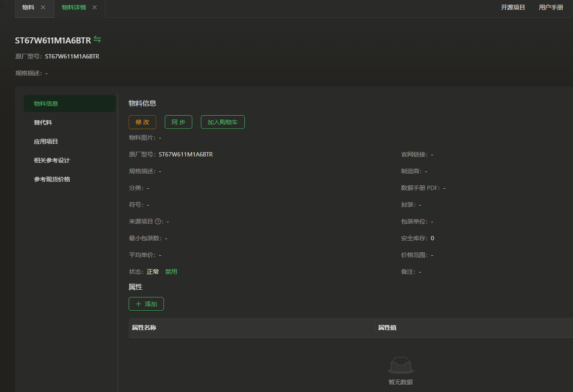Viewport: 573px width, 392px height.
Task: Select 物料信息 in the side menu
Action: point(46,104)
